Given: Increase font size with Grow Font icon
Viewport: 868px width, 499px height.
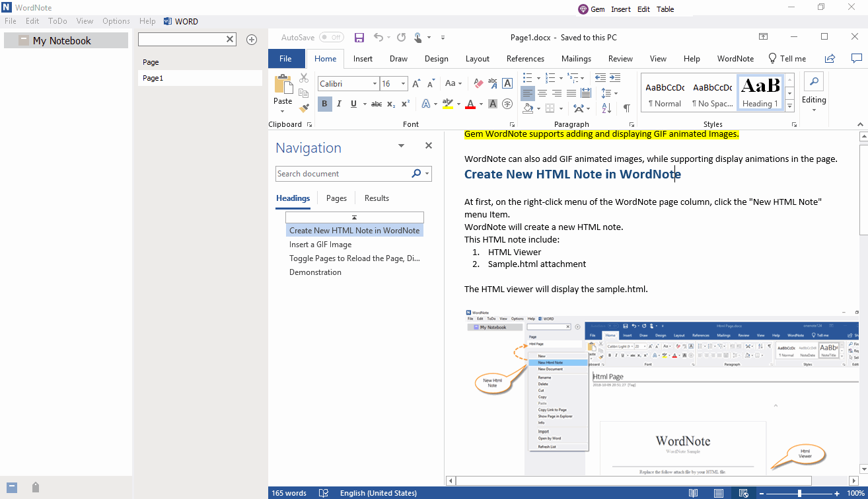Looking at the screenshot, I should click(x=416, y=84).
